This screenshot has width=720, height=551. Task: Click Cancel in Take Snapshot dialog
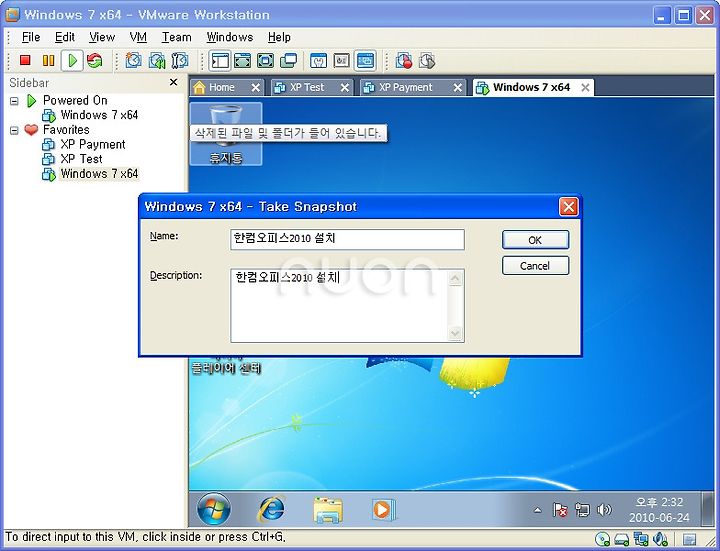tap(535, 266)
